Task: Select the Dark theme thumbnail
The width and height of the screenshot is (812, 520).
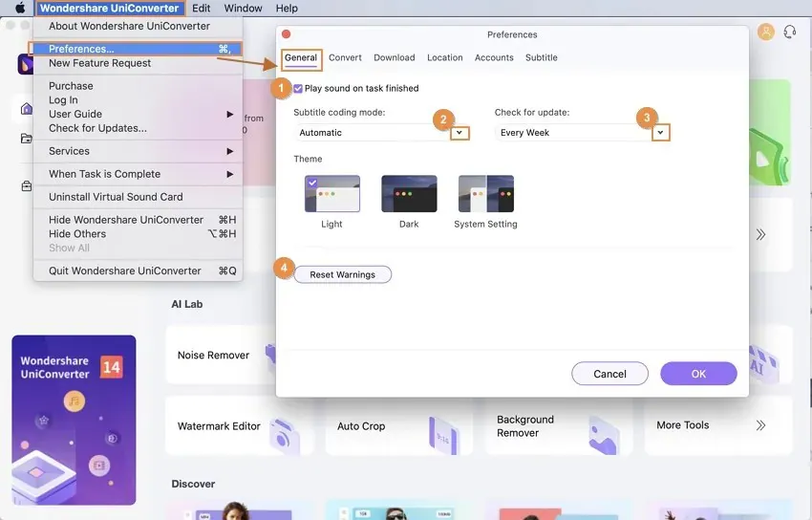Action: [x=409, y=194]
